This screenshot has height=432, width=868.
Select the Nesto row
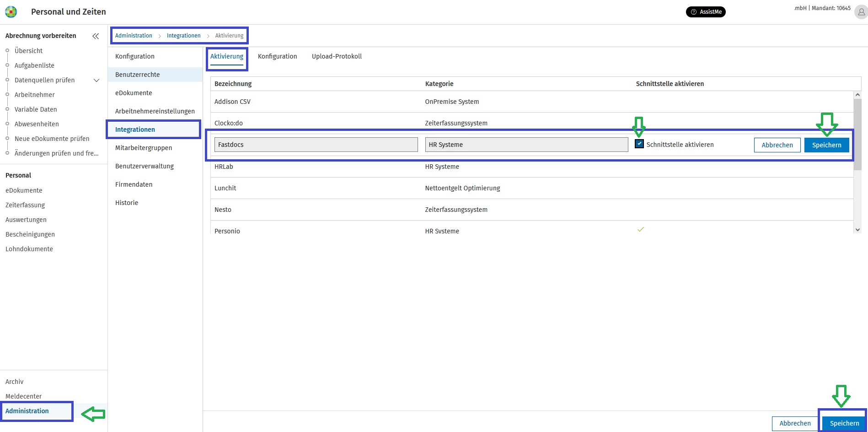point(532,210)
